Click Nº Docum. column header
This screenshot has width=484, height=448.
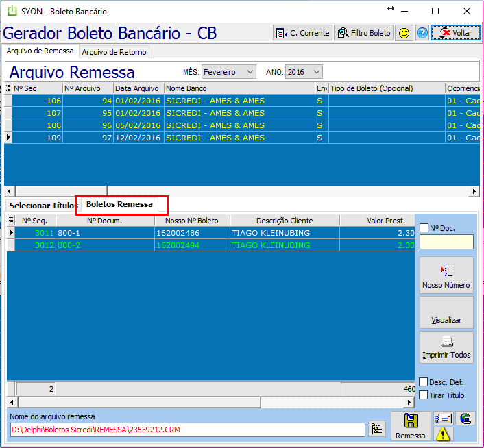tap(105, 221)
